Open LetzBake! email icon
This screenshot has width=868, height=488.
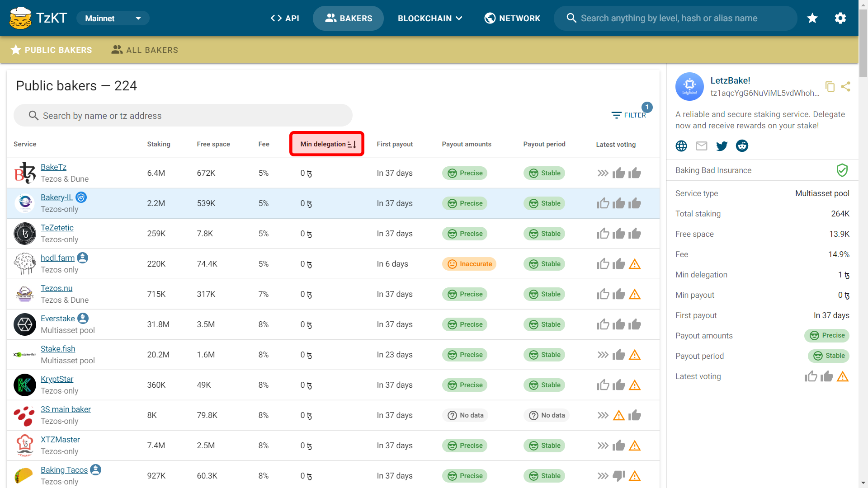coord(702,145)
